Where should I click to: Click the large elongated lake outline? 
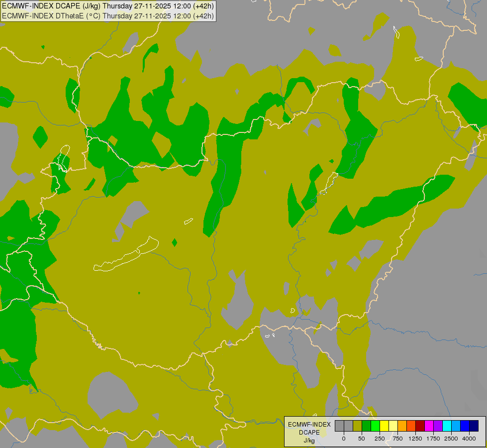click(x=126, y=255)
